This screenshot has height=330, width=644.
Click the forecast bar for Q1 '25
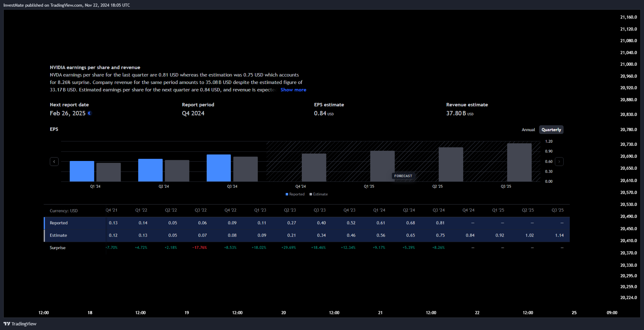tap(383, 166)
